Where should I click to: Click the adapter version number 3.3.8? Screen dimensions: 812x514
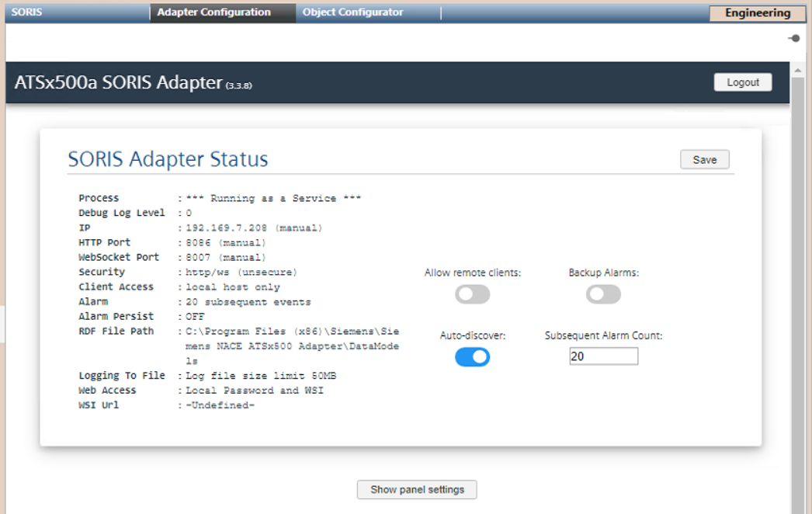(x=238, y=85)
